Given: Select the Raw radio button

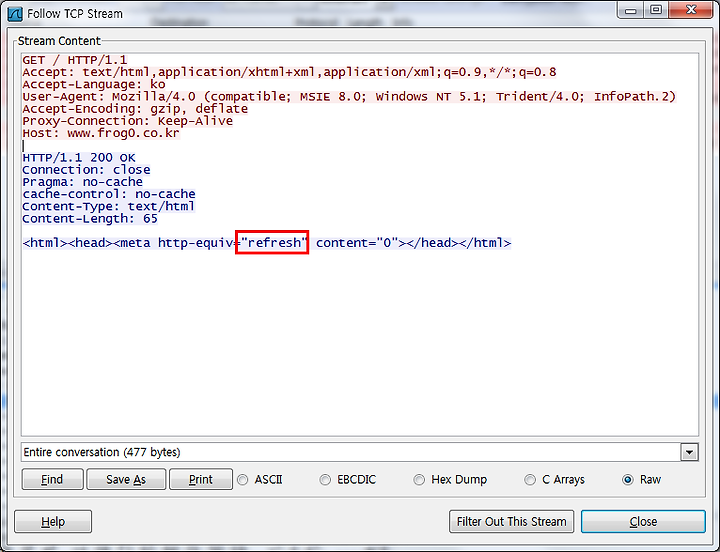Looking at the screenshot, I should coord(628,480).
